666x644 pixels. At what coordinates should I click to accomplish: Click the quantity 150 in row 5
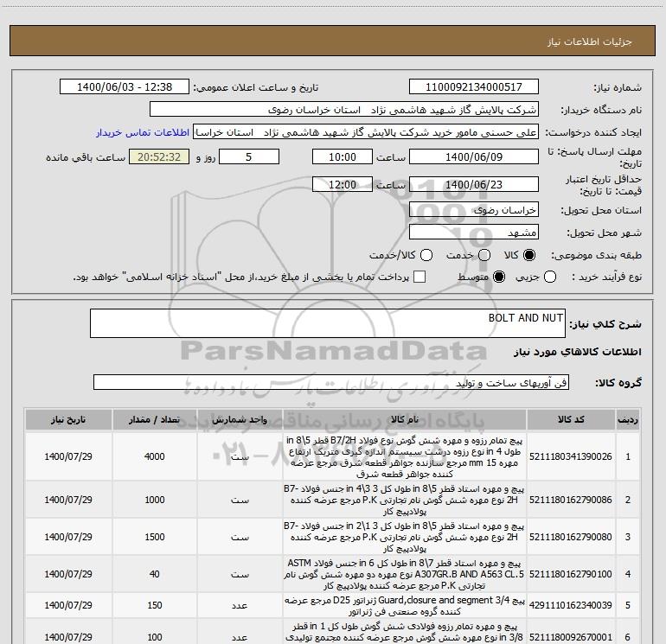click(154, 605)
